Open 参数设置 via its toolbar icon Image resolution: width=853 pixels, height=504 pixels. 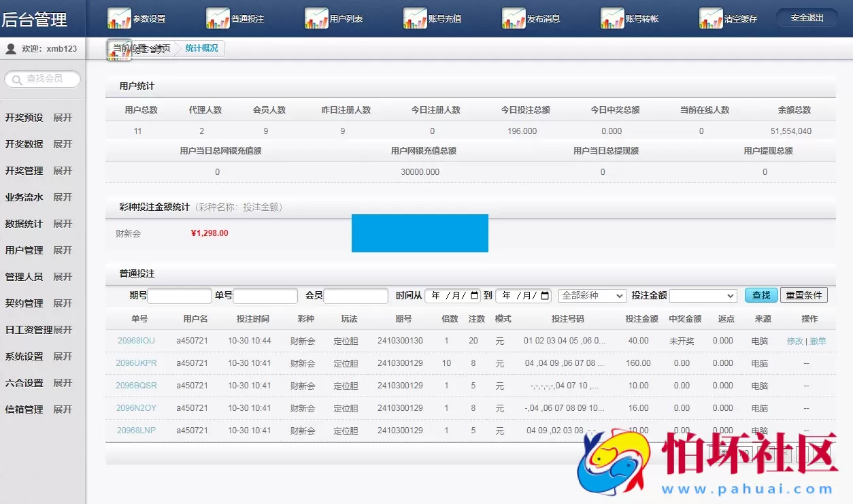pos(118,17)
